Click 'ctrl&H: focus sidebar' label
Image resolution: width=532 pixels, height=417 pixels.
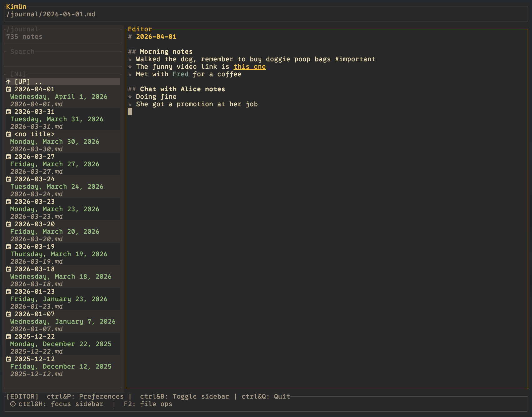point(61,404)
